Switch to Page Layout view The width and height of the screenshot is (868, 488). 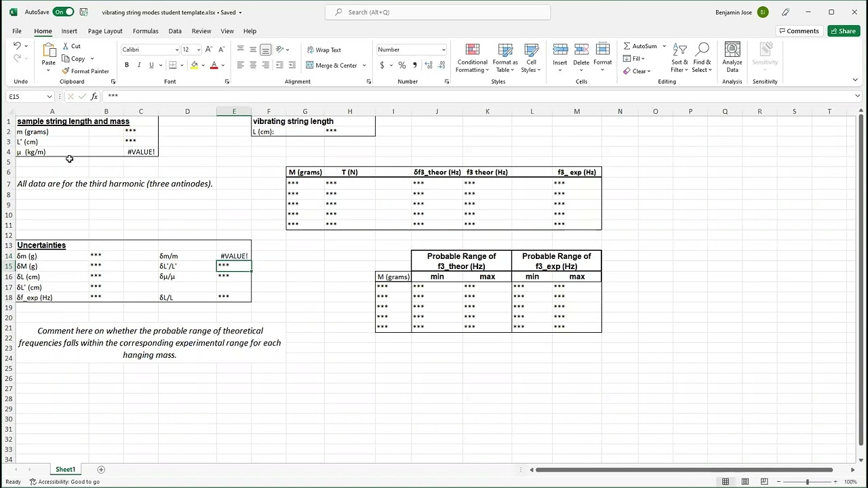745,482
